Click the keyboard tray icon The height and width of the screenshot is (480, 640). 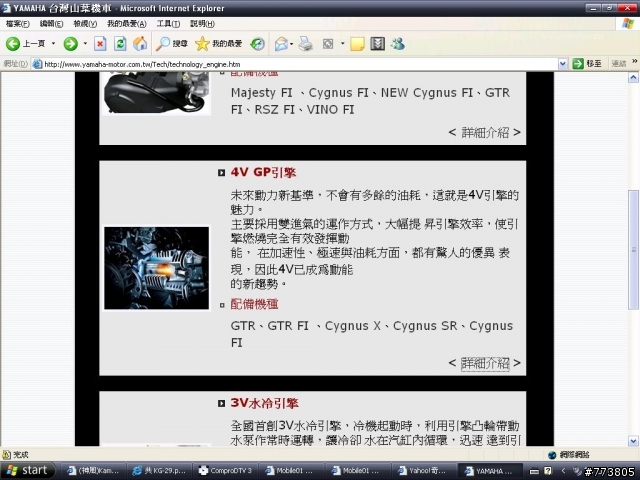pos(534,471)
